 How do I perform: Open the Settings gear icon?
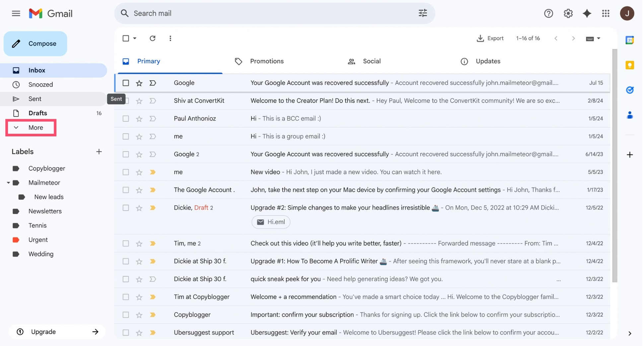tap(568, 14)
